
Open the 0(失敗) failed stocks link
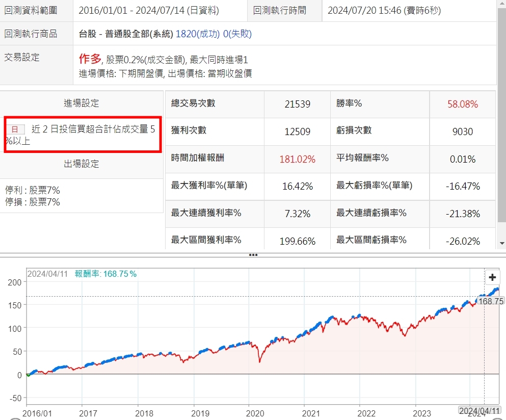pos(237,34)
